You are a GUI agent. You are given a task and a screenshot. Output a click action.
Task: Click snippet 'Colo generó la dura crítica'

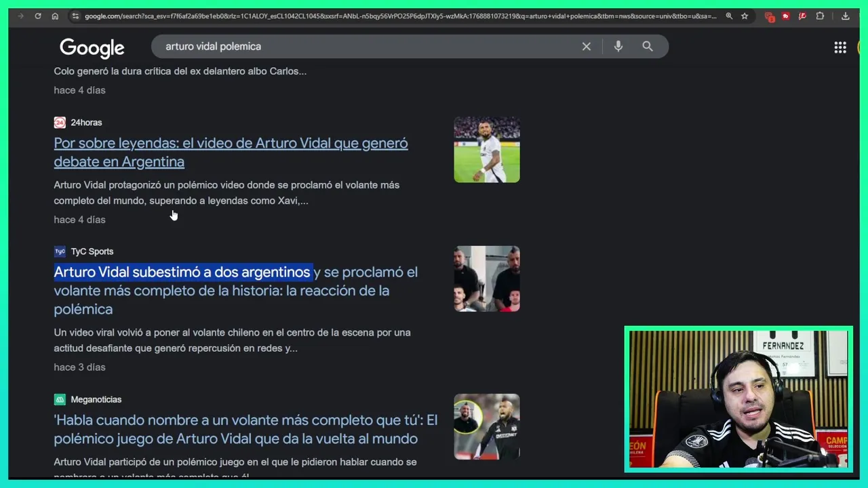pyautogui.click(x=180, y=71)
